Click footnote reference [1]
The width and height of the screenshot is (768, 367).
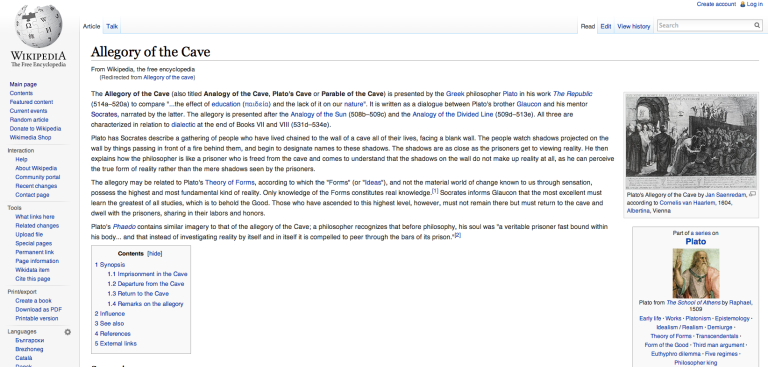(435, 191)
